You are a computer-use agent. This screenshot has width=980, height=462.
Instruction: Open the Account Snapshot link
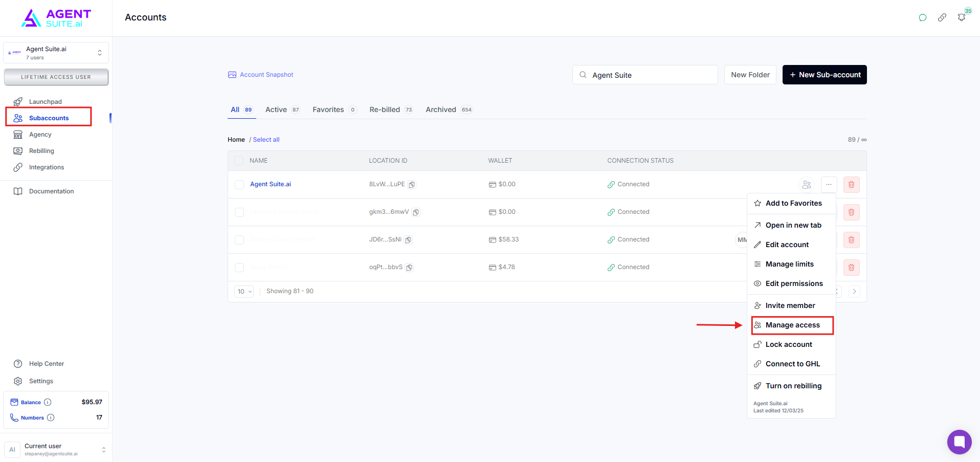click(261, 75)
